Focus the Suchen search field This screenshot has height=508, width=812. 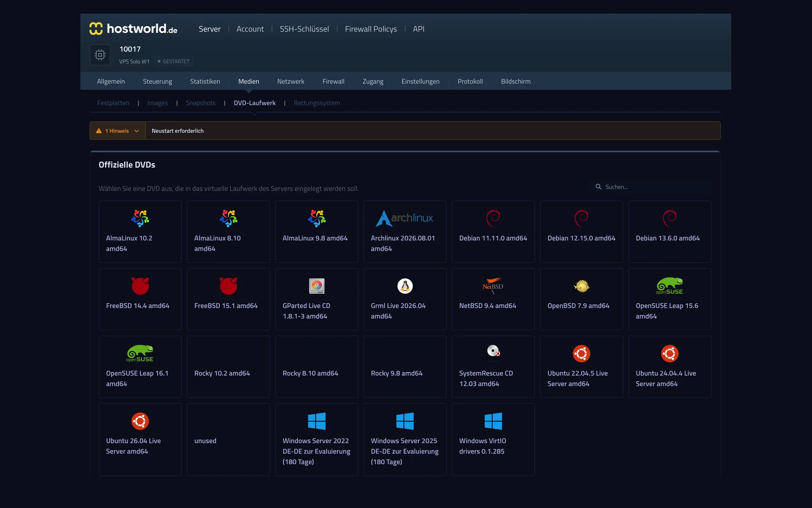tap(650, 187)
